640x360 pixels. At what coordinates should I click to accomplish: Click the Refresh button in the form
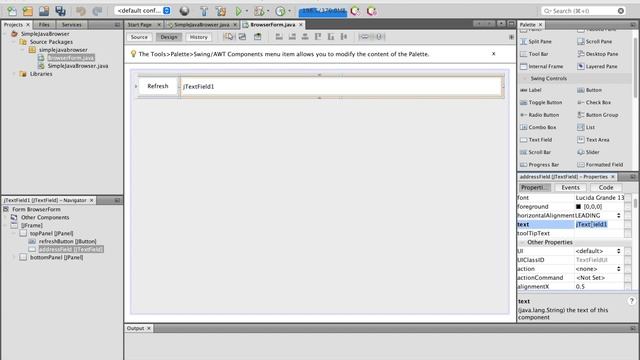(158, 86)
